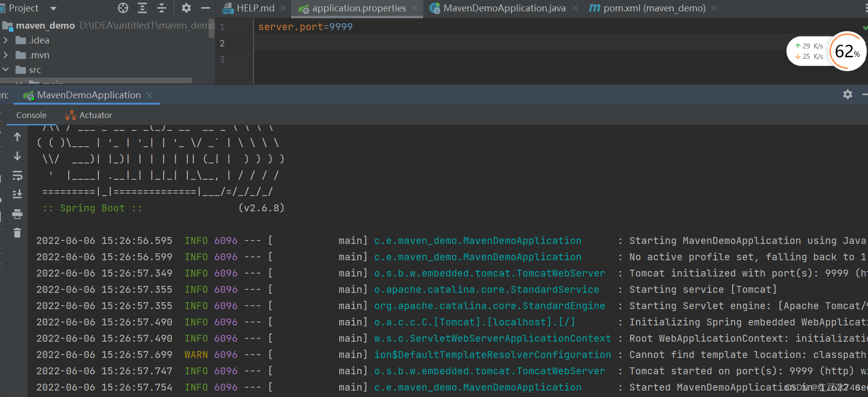Open the Console tab
Screen dimensions: 868x397
(x=31, y=115)
